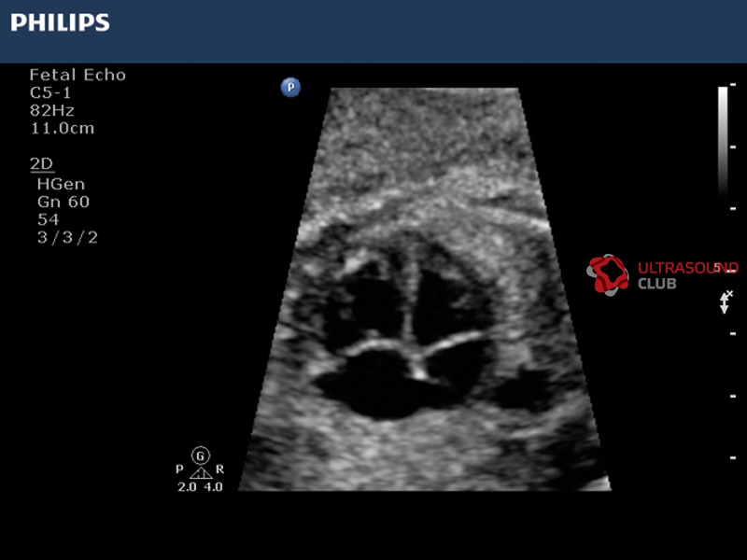Click the 'HGen' harmonic setting text
Image resolution: width=747 pixels, height=560 pixels.
coord(61,184)
